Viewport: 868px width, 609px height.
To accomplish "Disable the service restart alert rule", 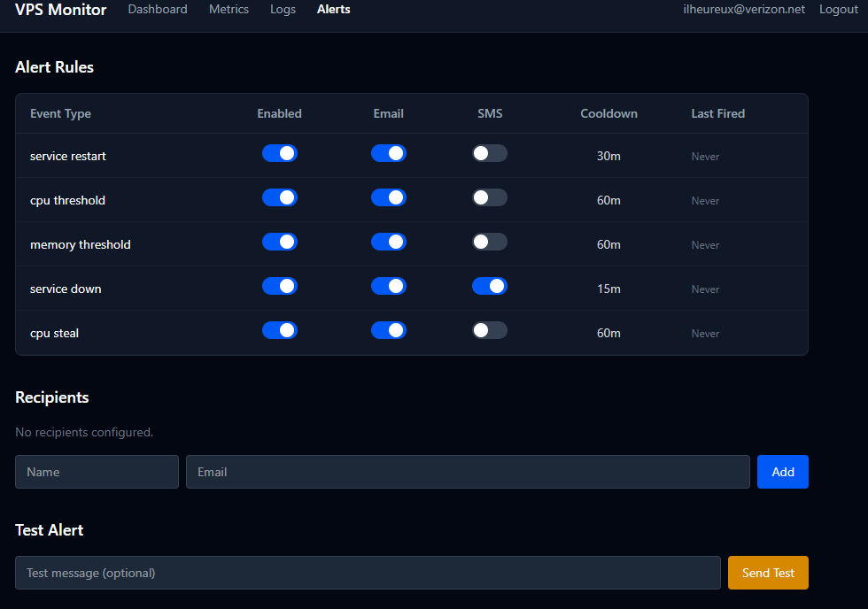I will click(279, 152).
